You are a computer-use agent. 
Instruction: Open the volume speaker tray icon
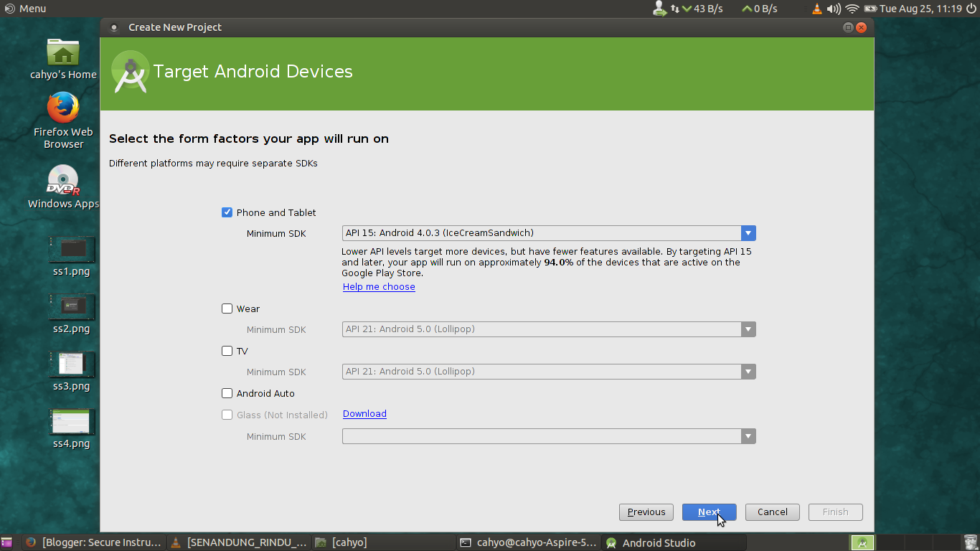834,9
